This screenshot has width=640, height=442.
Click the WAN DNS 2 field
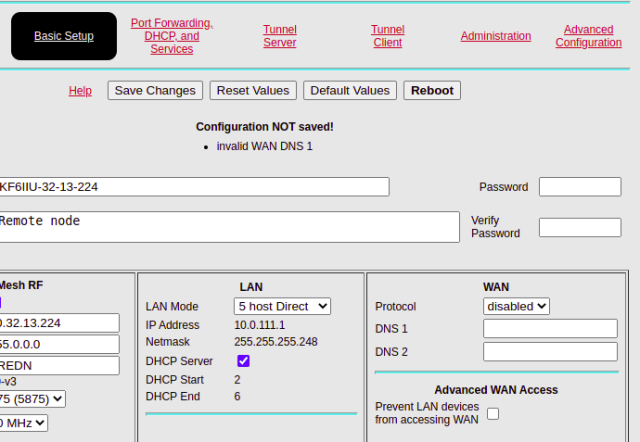(550, 351)
